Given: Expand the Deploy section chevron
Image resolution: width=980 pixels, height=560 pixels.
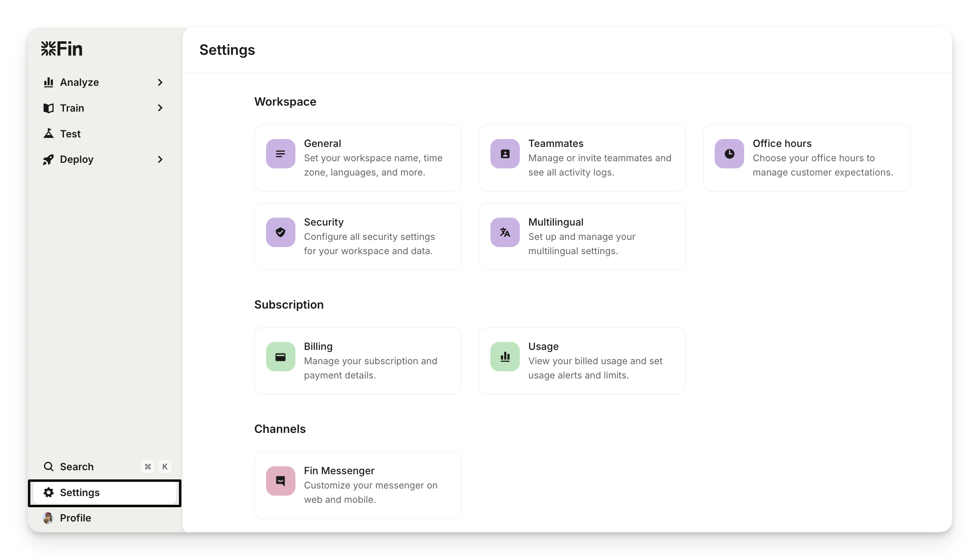Looking at the screenshot, I should (160, 159).
